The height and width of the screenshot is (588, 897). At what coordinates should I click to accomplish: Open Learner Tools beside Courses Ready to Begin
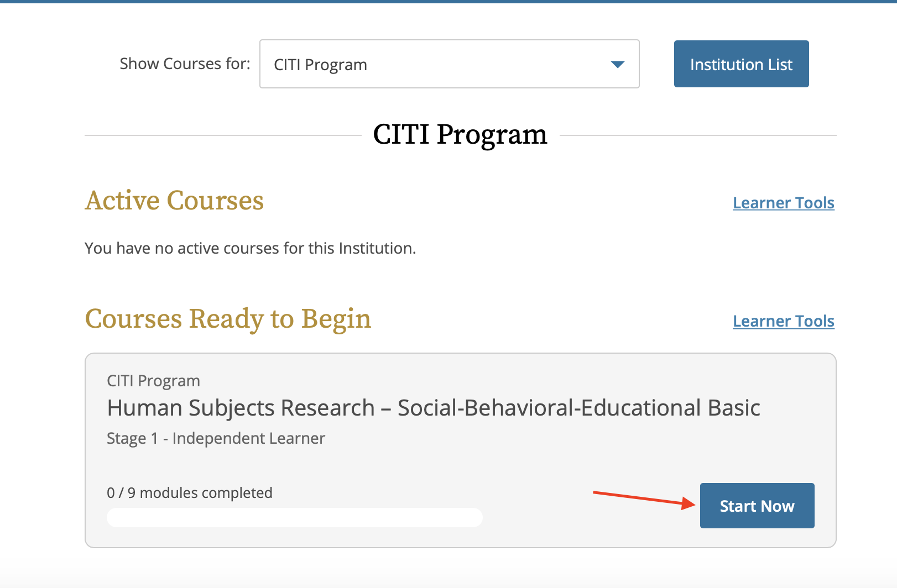pos(783,321)
